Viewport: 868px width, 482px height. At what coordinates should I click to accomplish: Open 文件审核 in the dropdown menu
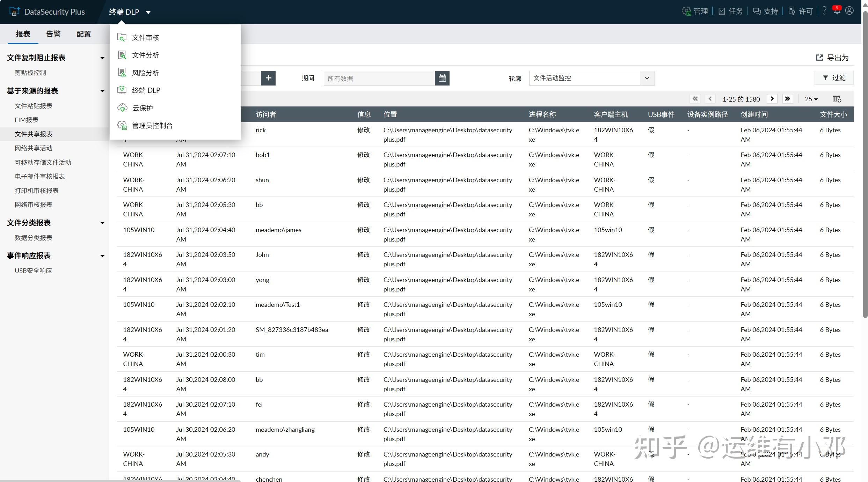click(145, 37)
